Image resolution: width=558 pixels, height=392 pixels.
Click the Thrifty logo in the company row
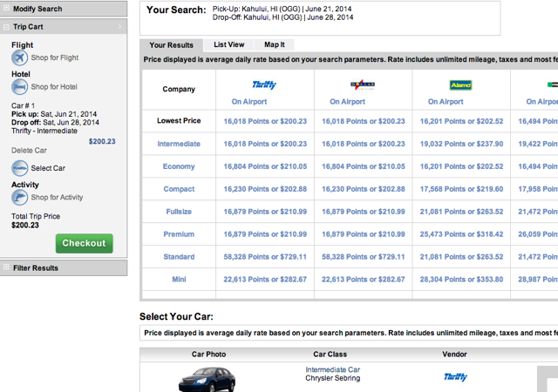coord(264,84)
